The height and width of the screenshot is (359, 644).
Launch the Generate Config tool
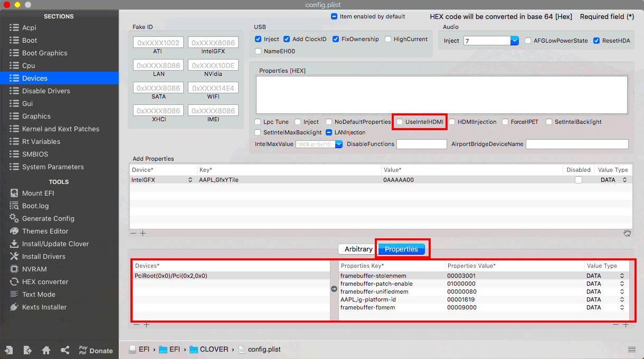pos(49,218)
